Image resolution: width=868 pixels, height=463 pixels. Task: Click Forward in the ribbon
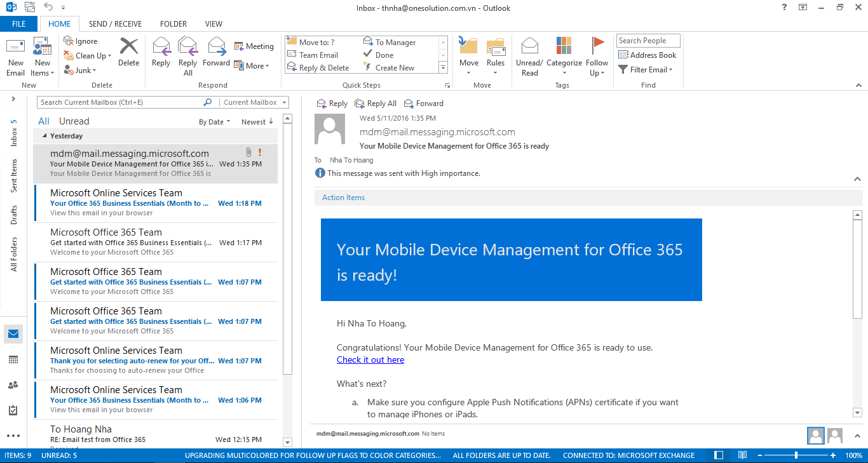click(x=216, y=52)
